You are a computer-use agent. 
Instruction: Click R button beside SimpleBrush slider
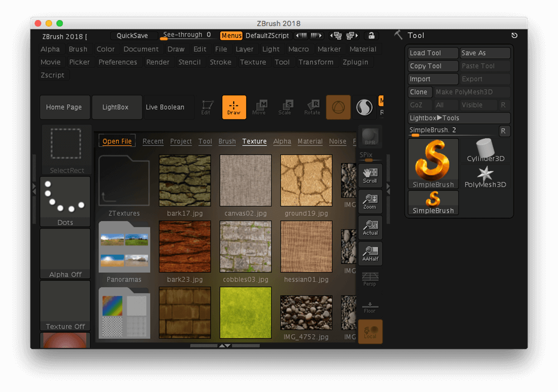coord(504,131)
